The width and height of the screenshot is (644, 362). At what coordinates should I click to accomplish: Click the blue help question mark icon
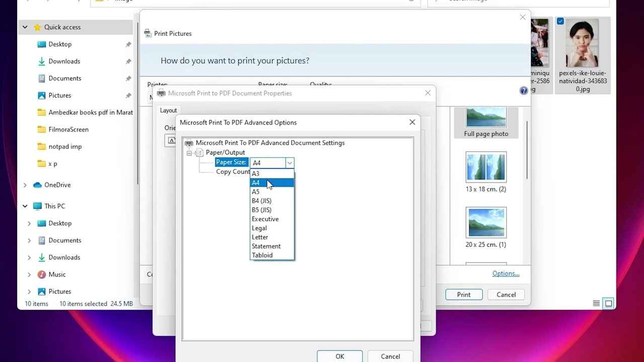point(523,90)
